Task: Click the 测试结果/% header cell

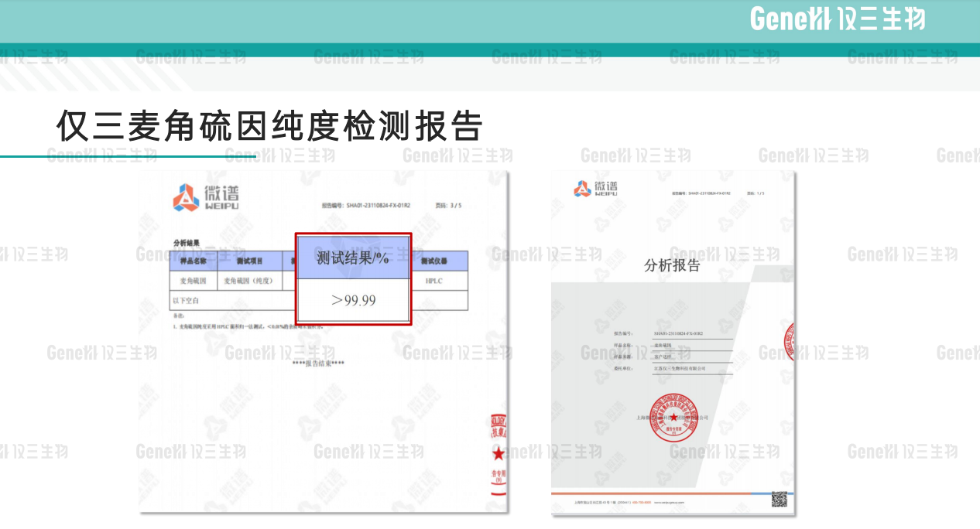Action: (353, 258)
